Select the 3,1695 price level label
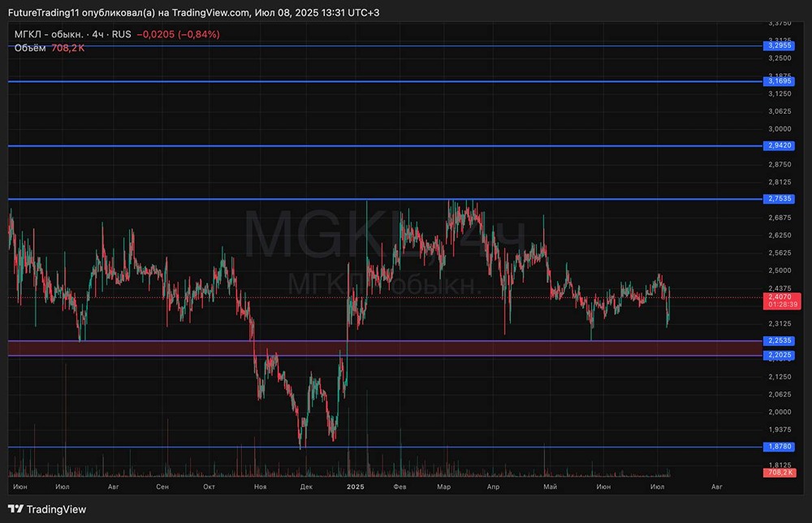Image resolution: width=812 pixels, height=523 pixels. (779, 80)
